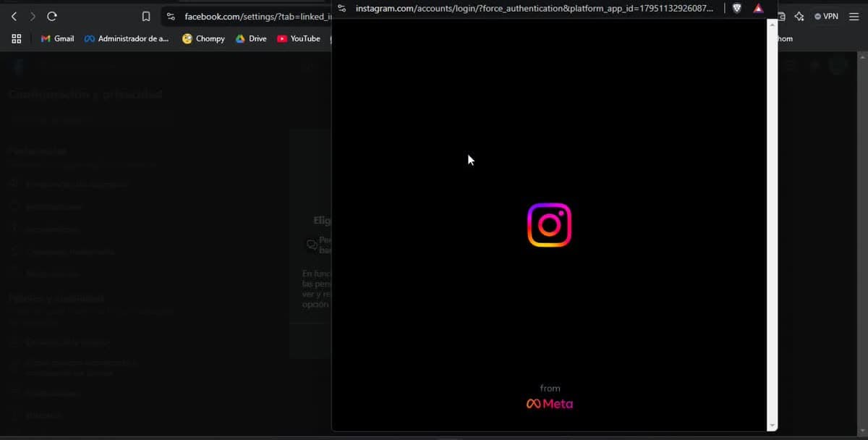This screenshot has height=440, width=868.
Task: Go back with the browser back arrow
Action: [14, 16]
